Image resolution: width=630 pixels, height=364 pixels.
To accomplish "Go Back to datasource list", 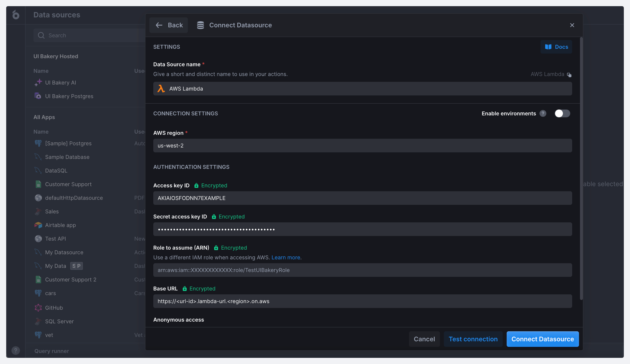I will pyautogui.click(x=169, y=25).
